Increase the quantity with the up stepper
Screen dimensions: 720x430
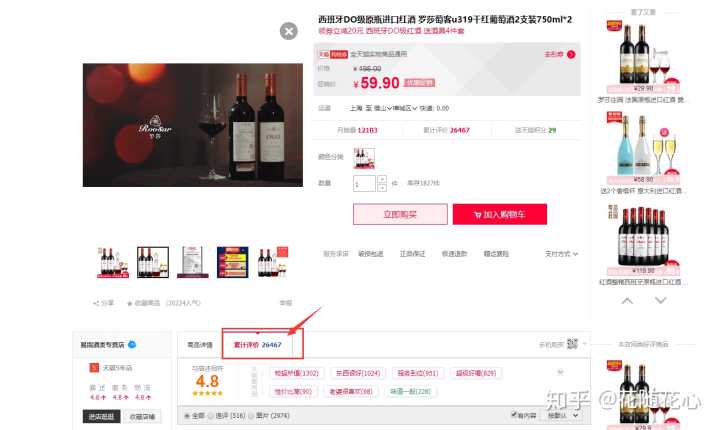point(382,180)
